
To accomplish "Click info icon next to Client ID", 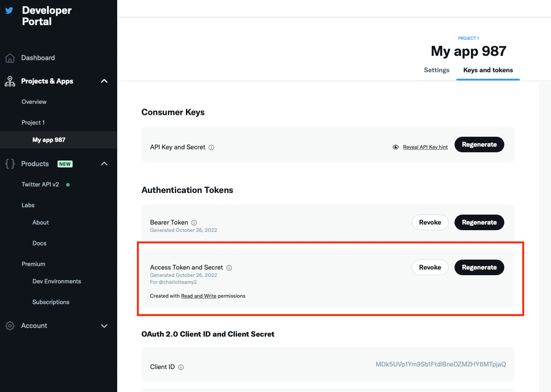I will click(x=181, y=367).
